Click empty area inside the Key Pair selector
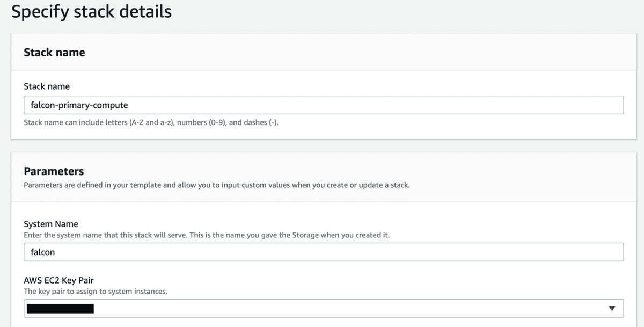The width and height of the screenshot is (644, 327). [x=349, y=308]
